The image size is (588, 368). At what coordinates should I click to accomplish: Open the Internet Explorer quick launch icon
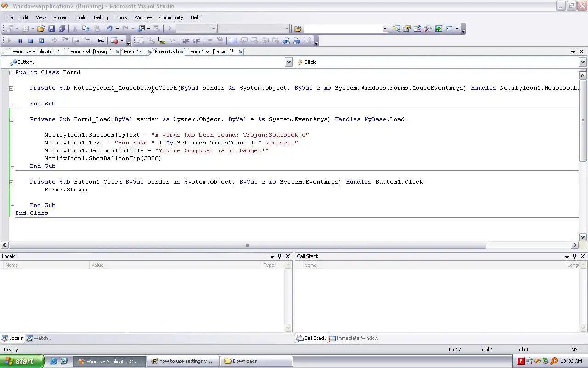click(54, 361)
